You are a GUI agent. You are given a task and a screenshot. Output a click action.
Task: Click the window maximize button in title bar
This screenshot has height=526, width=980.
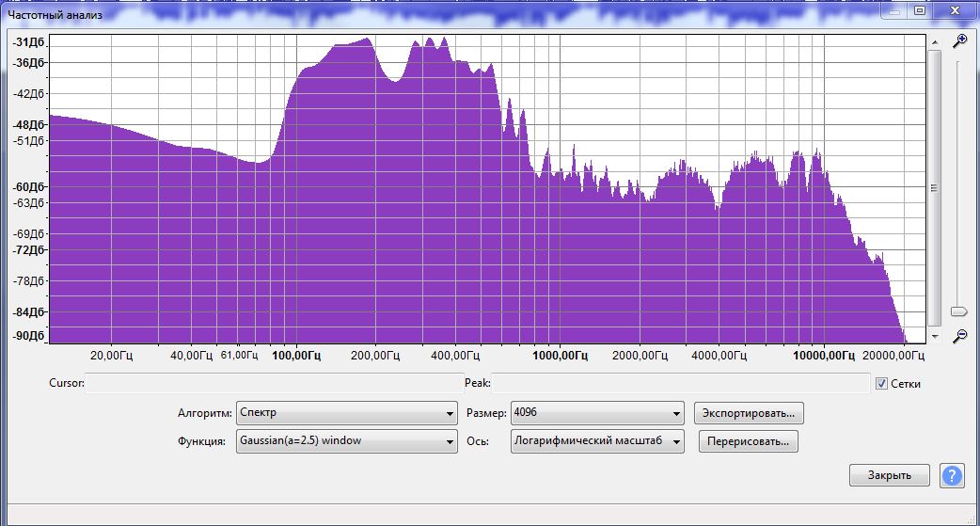pyautogui.click(x=920, y=10)
